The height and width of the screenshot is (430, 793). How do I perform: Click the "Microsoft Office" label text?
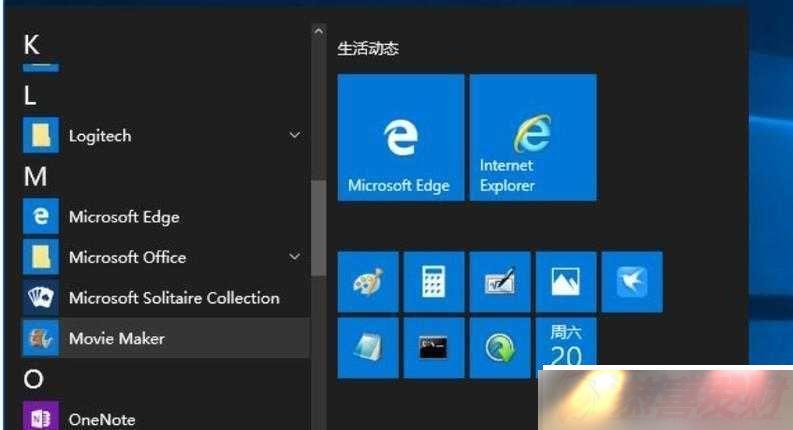127,257
